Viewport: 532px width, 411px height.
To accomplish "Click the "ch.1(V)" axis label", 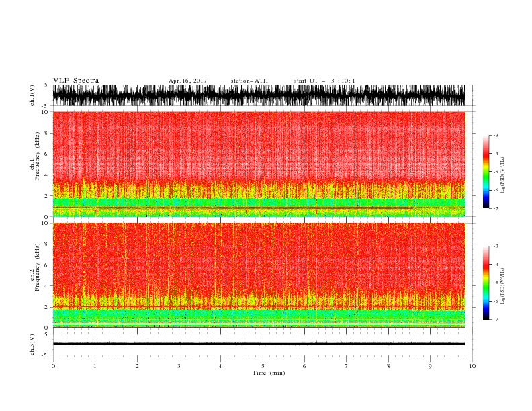I will (32, 95).
